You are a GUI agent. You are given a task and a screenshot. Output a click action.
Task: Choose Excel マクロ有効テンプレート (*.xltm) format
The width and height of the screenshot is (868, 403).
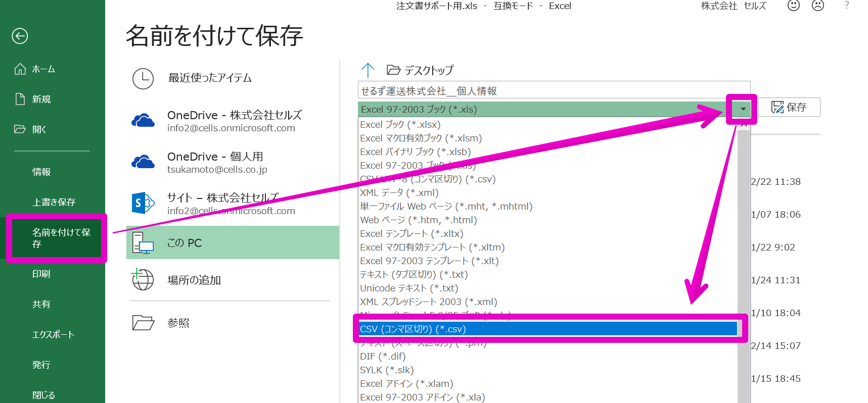click(x=432, y=247)
